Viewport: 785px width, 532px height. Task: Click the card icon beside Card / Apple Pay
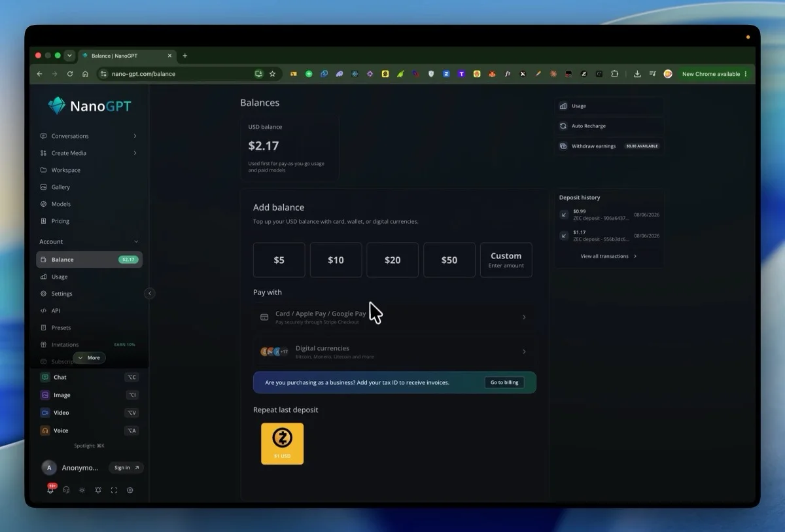[x=264, y=317]
